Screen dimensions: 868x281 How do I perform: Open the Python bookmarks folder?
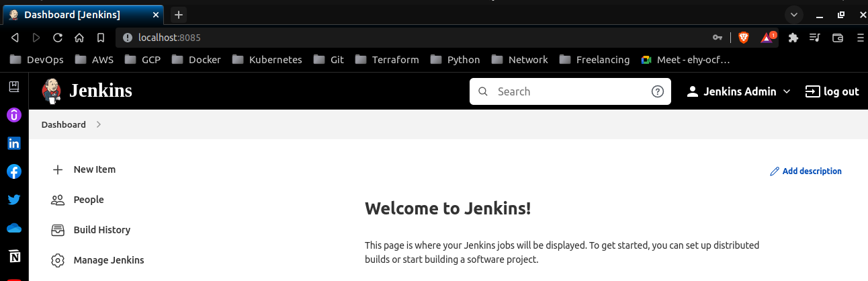[x=455, y=60]
